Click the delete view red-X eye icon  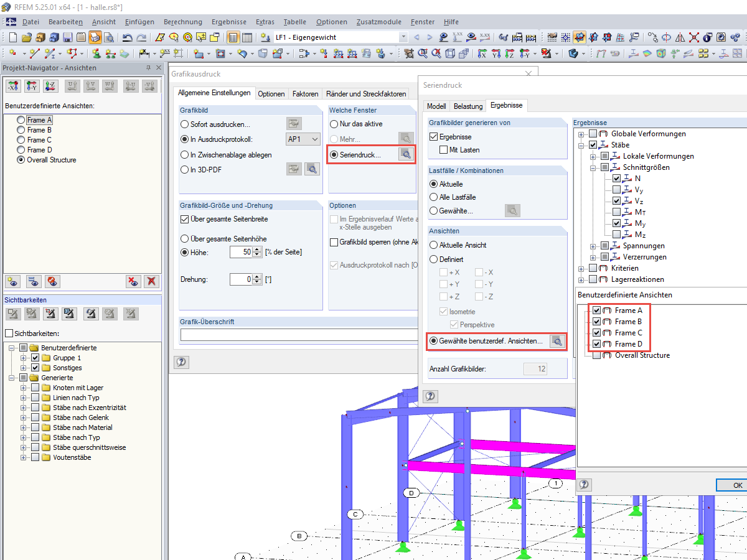click(133, 281)
